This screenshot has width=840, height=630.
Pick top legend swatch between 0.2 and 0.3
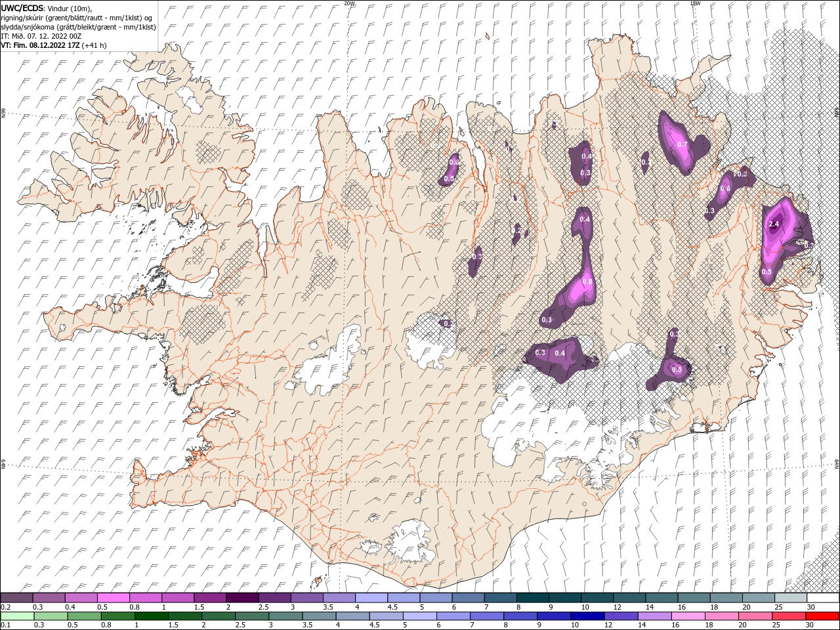[x=16, y=598]
